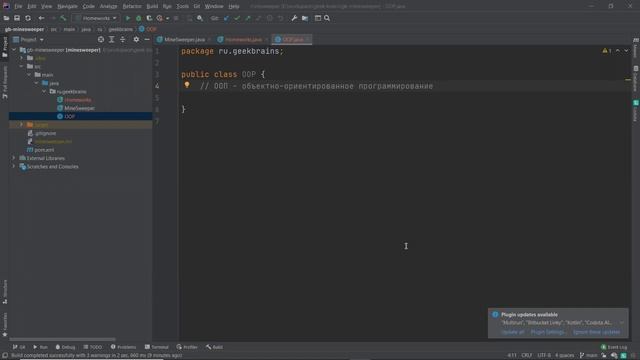Viewport: 640px width, 360px height.
Task: Click Expand All in Project panel
Action: pos(111,40)
